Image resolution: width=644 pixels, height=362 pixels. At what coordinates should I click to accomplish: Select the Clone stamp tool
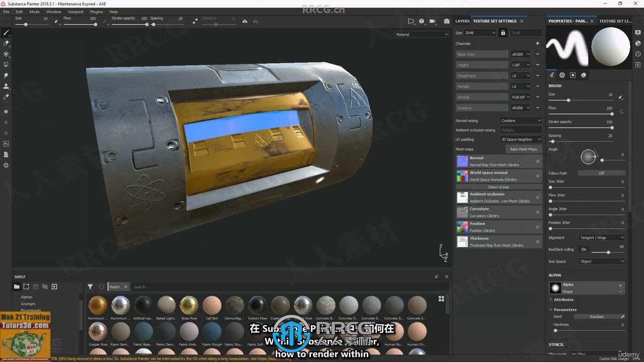coord(6,86)
